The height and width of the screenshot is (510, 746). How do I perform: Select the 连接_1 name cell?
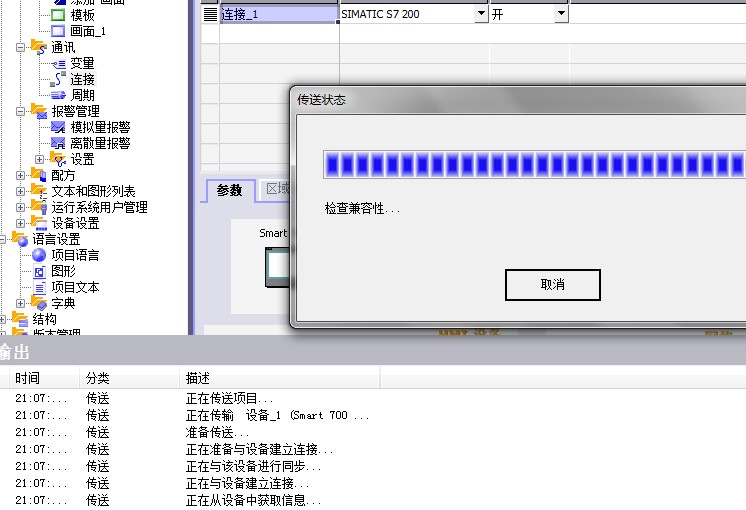278,15
